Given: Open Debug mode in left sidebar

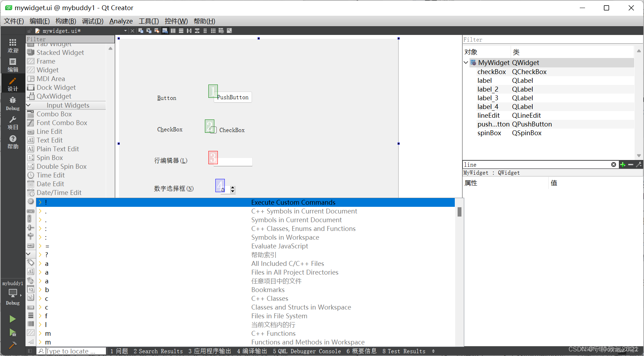Looking at the screenshot, I should pos(13,103).
